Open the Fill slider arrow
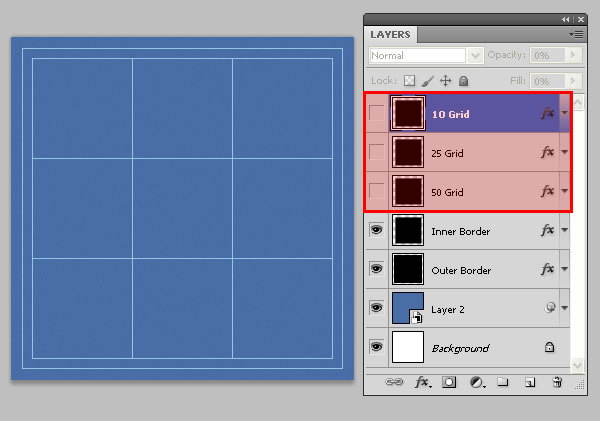This screenshot has width=600, height=421. point(573,81)
